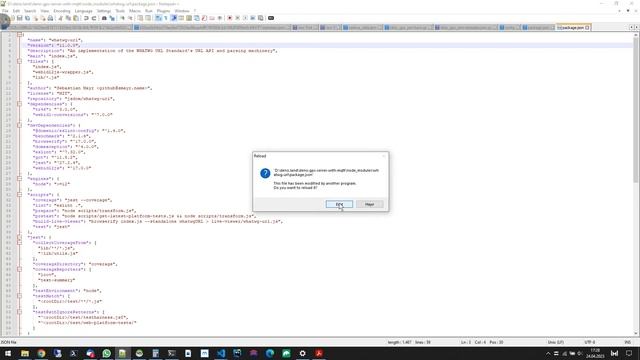Click the Copy toolbar icon
This screenshot has width=640, height=360.
(68, 18)
